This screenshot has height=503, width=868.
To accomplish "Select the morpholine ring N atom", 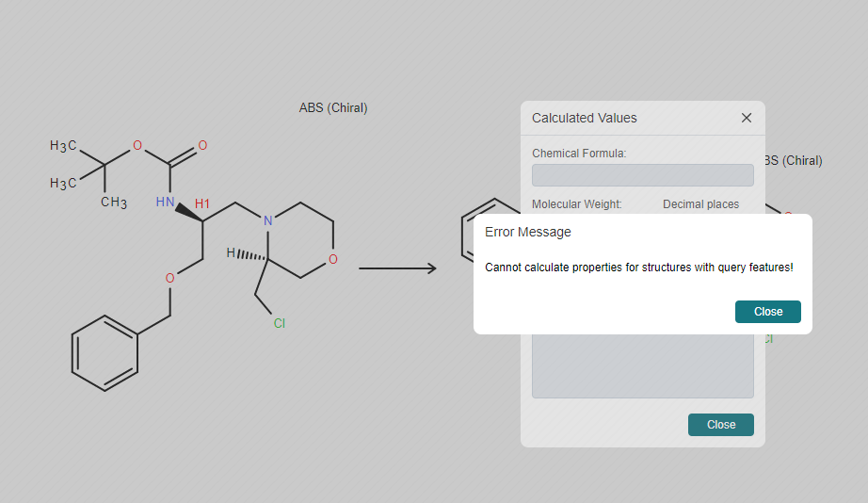I will pos(268,221).
